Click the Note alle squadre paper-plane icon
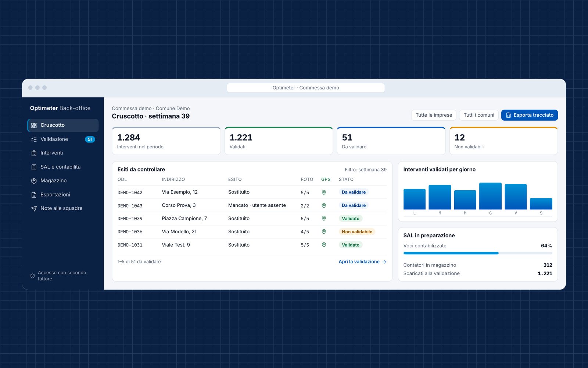Viewport: 588px width, 368px height. (x=34, y=208)
